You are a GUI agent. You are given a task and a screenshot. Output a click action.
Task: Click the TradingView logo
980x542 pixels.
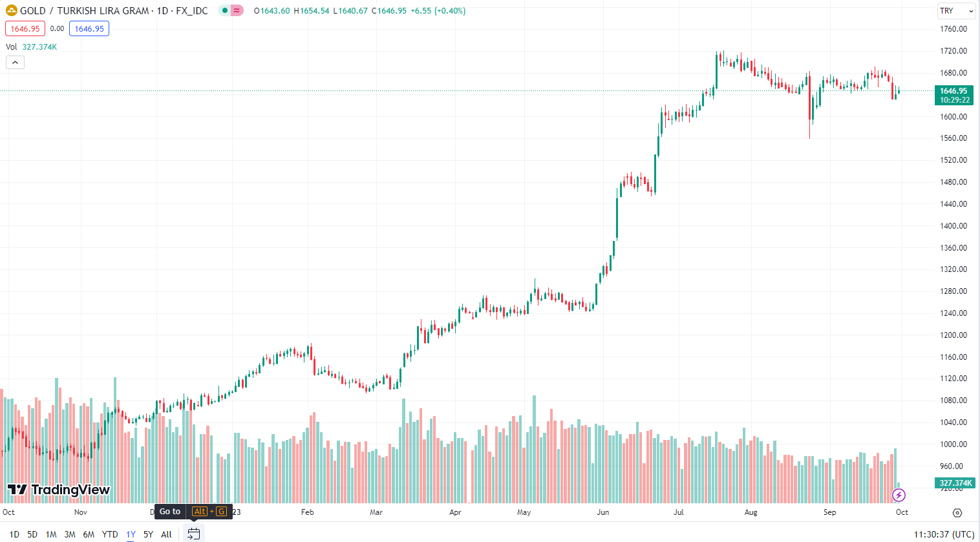pos(58,490)
